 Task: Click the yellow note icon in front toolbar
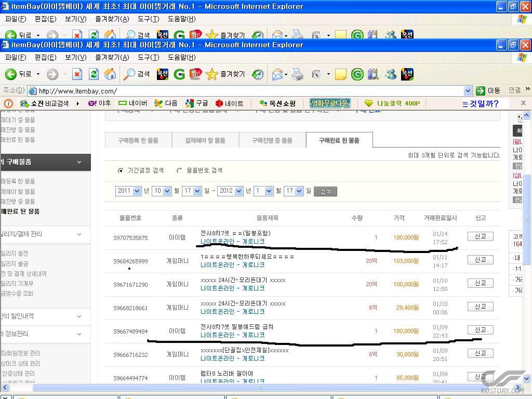click(340, 74)
